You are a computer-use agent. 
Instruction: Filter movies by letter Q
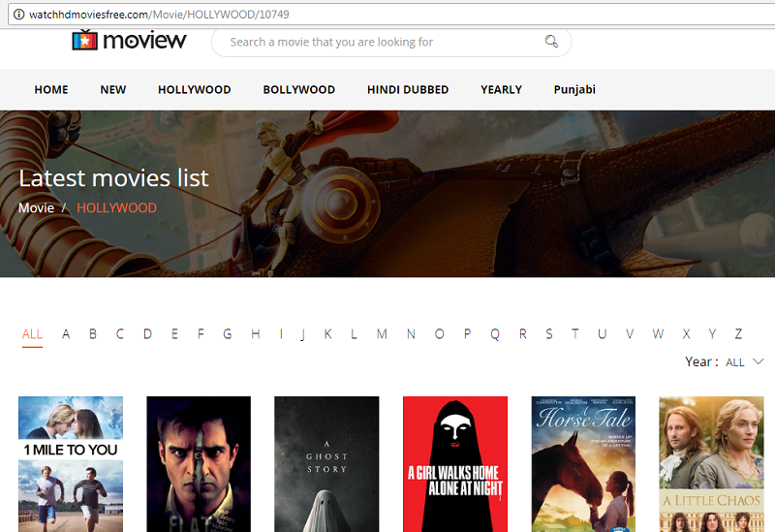[495, 334]
